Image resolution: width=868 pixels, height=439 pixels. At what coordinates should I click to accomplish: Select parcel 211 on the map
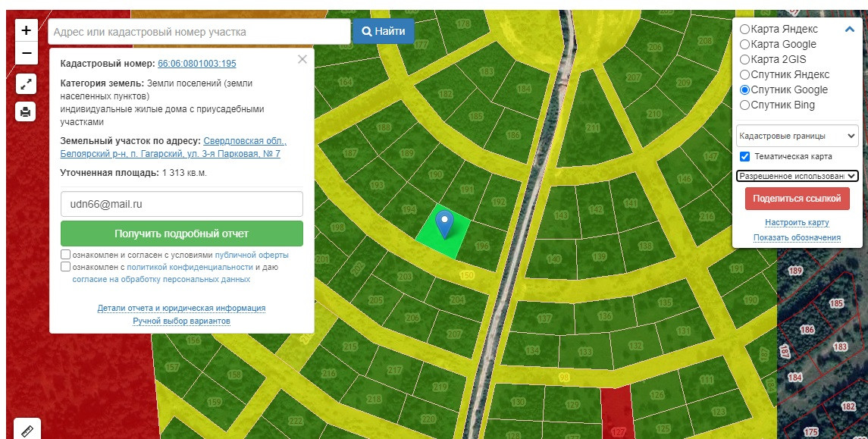(x=593, y=128)
